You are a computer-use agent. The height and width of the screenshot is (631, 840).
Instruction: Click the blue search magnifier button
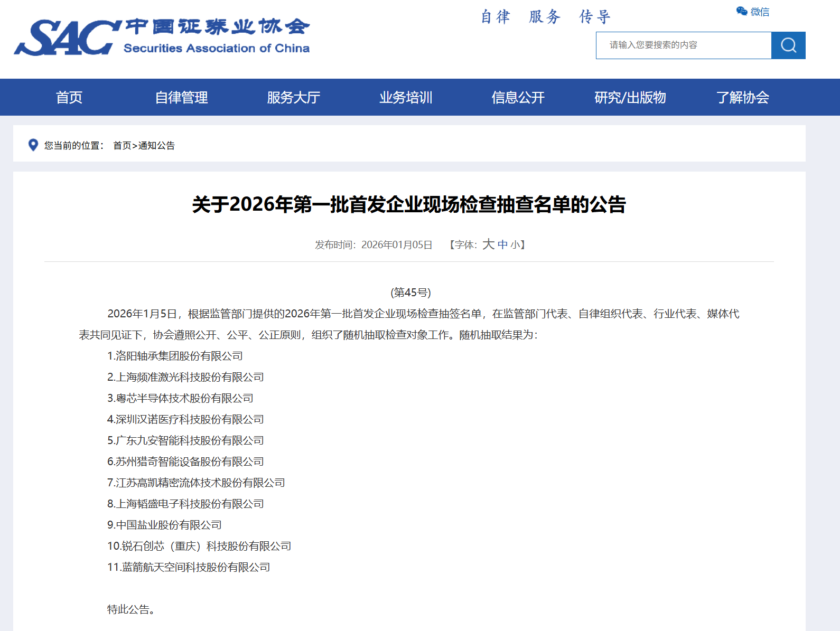pyautogui.click(x=788, y=45)
